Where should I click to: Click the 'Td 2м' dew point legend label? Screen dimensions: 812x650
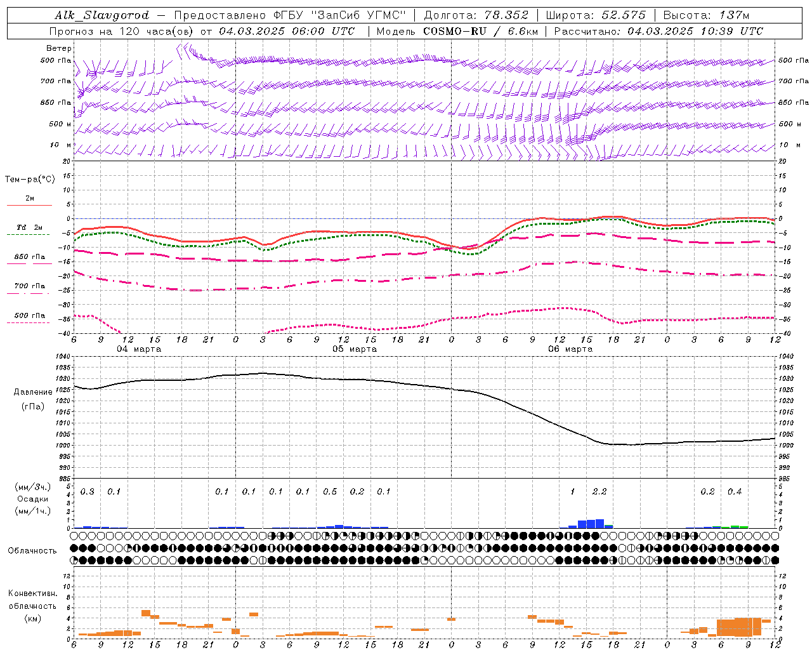(30, 227)
